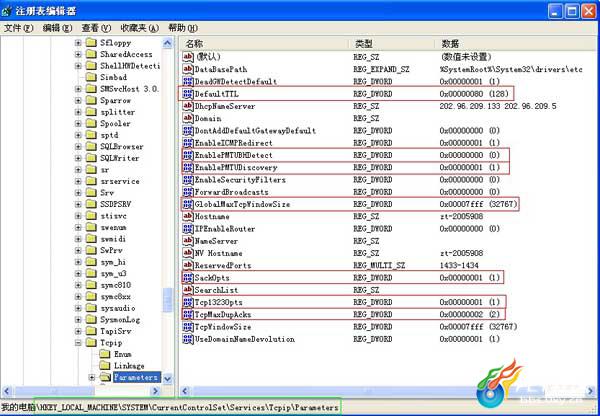
Task: Click the DeadGWDetectDefault value icon
Action: click(188, 82)
